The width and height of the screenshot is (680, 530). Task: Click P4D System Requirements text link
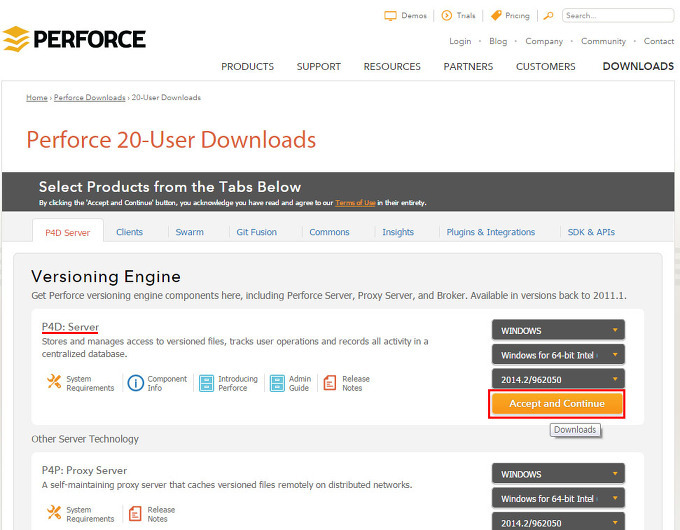point(90,383)
